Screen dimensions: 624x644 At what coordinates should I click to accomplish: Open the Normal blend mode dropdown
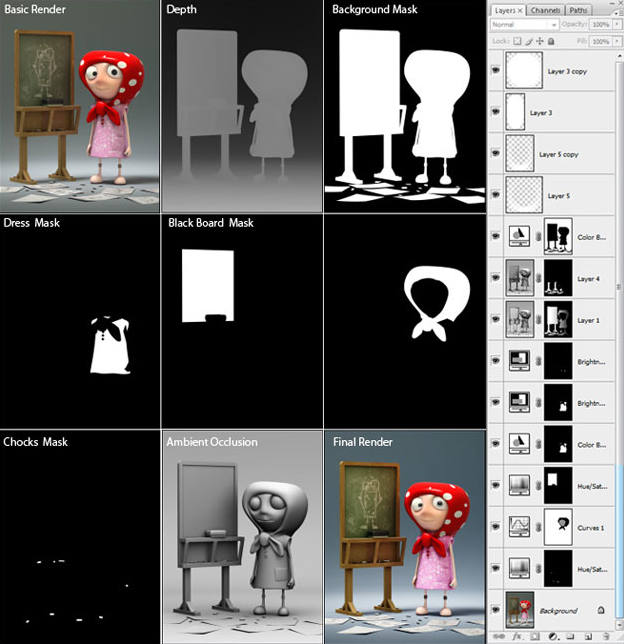pos(524,25)
